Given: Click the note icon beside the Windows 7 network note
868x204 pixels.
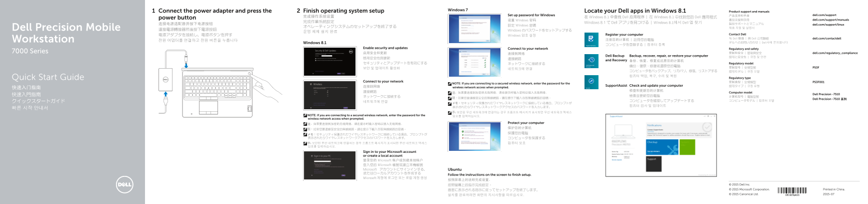Looking at the screenshot, I should point(449,84).
